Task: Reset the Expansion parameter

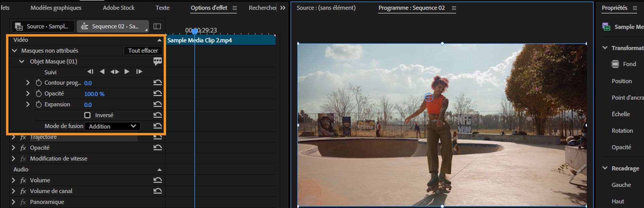Action: pyautogui.click(x=158, y=104)
